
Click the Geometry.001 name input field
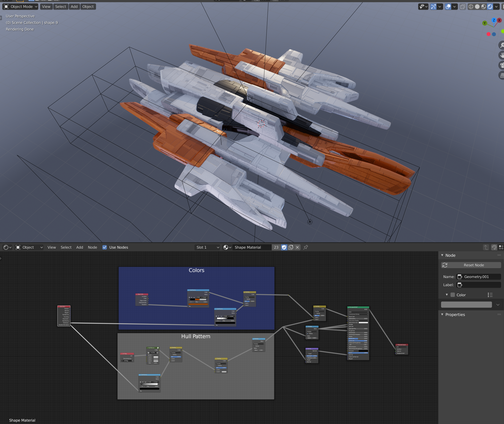[479, 277]
